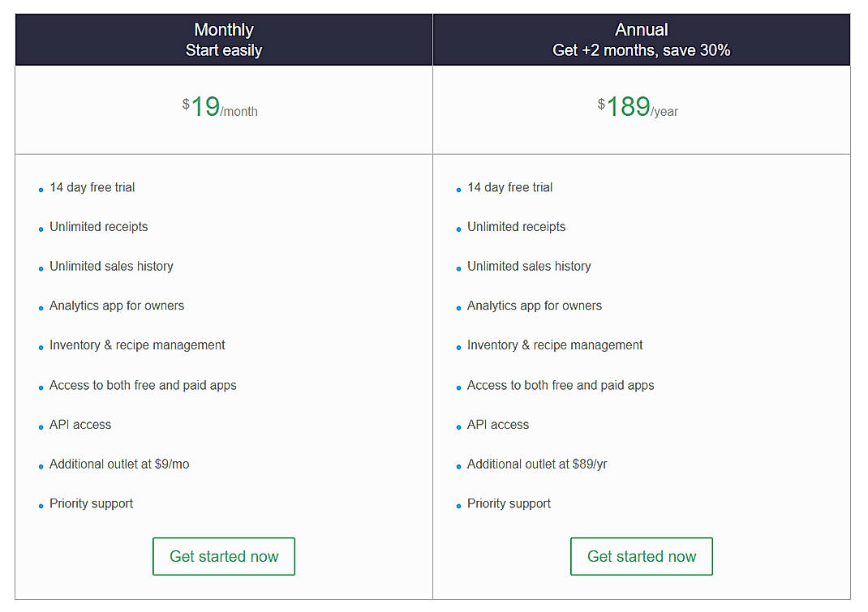Click 'Unlimited sales history' under Monthly
This screenshot has height=612, width=868.
(x=111, y=266)
